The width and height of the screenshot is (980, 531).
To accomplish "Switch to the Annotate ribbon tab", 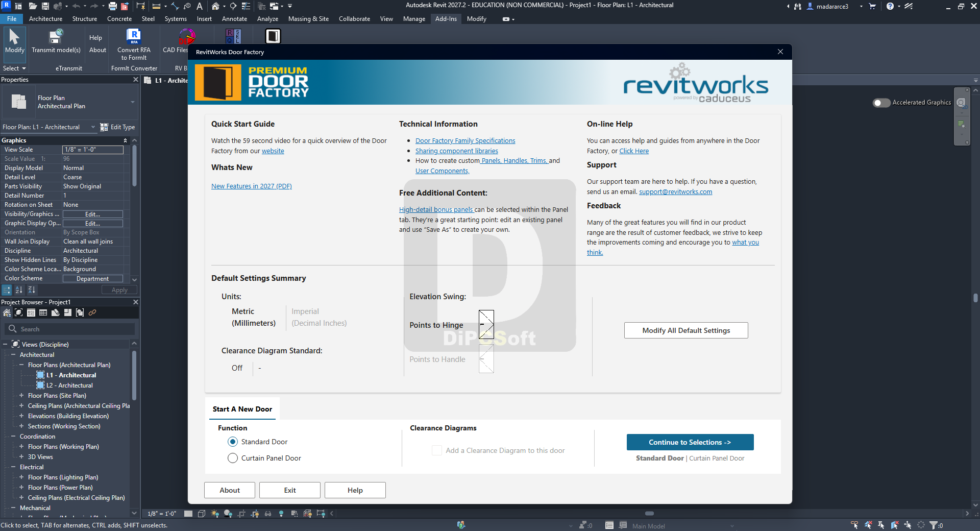I will click(x=234, y=19).
